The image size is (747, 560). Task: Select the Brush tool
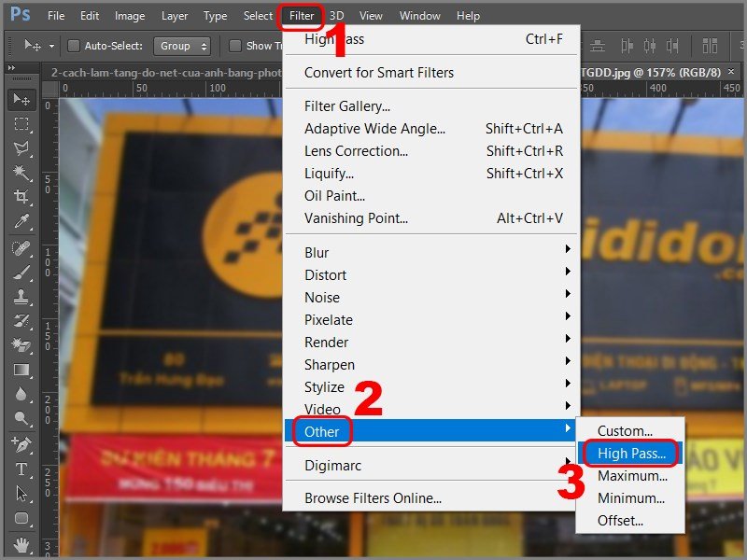21,273
